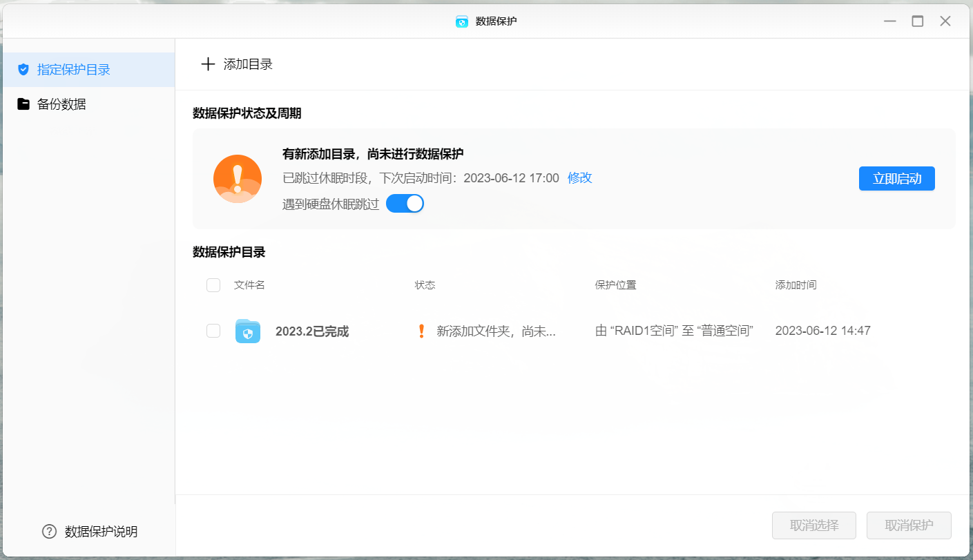Click the protected folder icon of 2023.2已完成
Viewport: 973px width, 560px height.
pyautogui.click(x=248, y=331)
